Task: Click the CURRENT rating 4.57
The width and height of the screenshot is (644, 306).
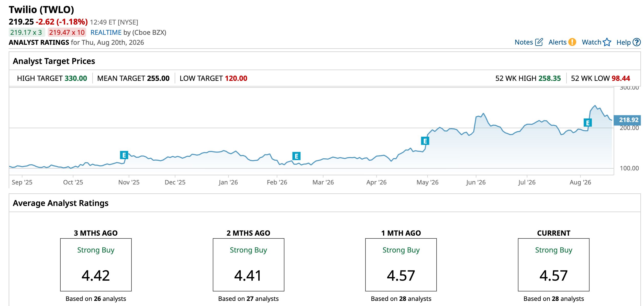Action: pos(554,276)
